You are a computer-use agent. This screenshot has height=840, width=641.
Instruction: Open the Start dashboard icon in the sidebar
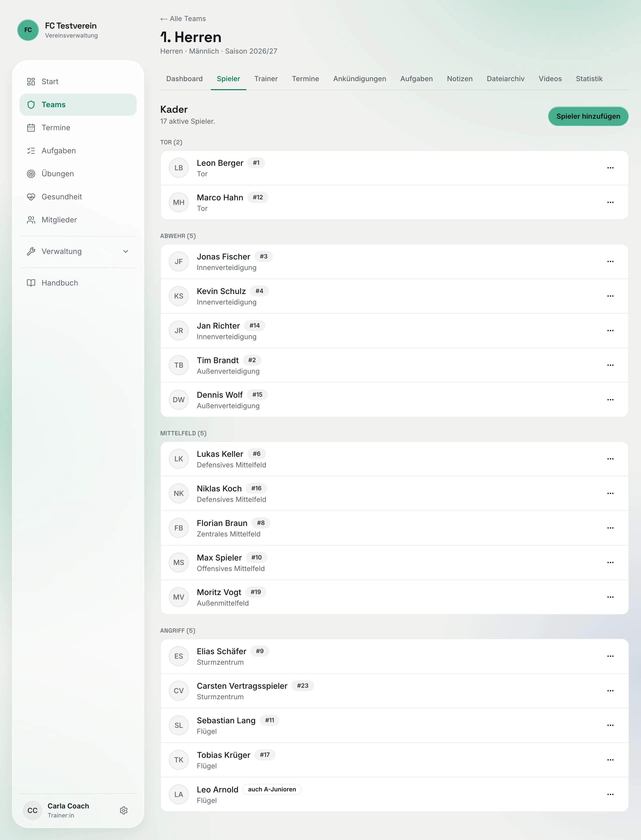(x=31, y=82)
